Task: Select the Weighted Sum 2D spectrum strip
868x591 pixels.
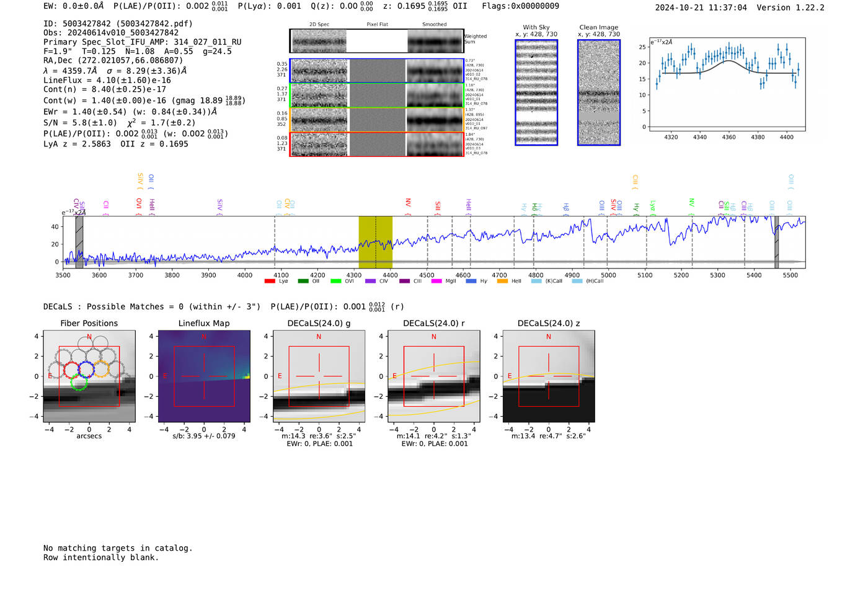Action: pos(376,41)
